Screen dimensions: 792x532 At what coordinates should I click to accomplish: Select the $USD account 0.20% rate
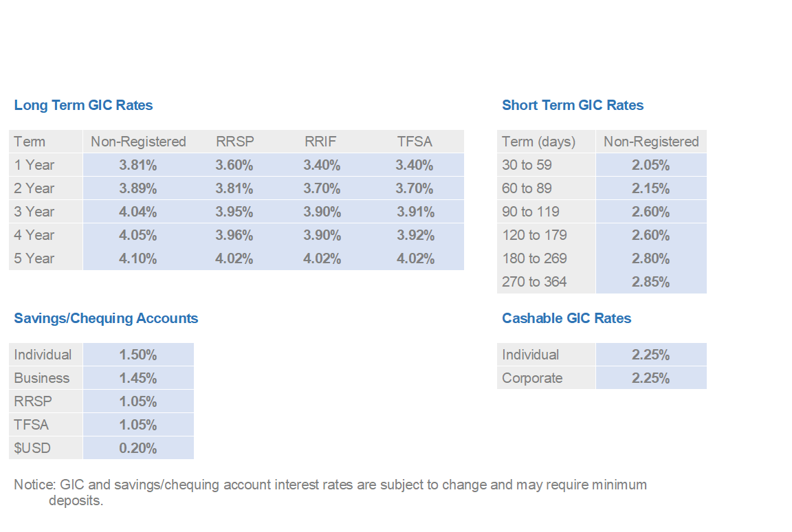(138, 448)
